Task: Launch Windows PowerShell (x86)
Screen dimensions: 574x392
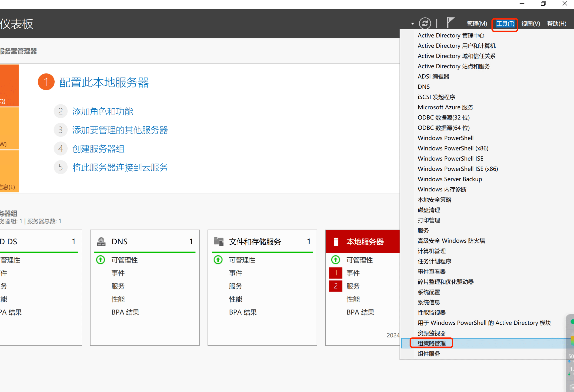Action: click(x=453, y=148)
